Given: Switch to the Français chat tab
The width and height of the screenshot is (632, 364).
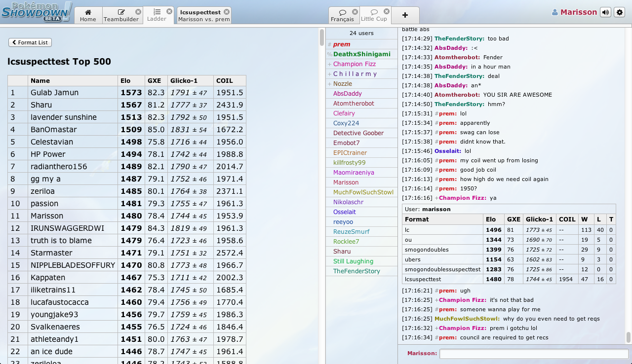Looking at the screenshot, I should click(342, 15).
